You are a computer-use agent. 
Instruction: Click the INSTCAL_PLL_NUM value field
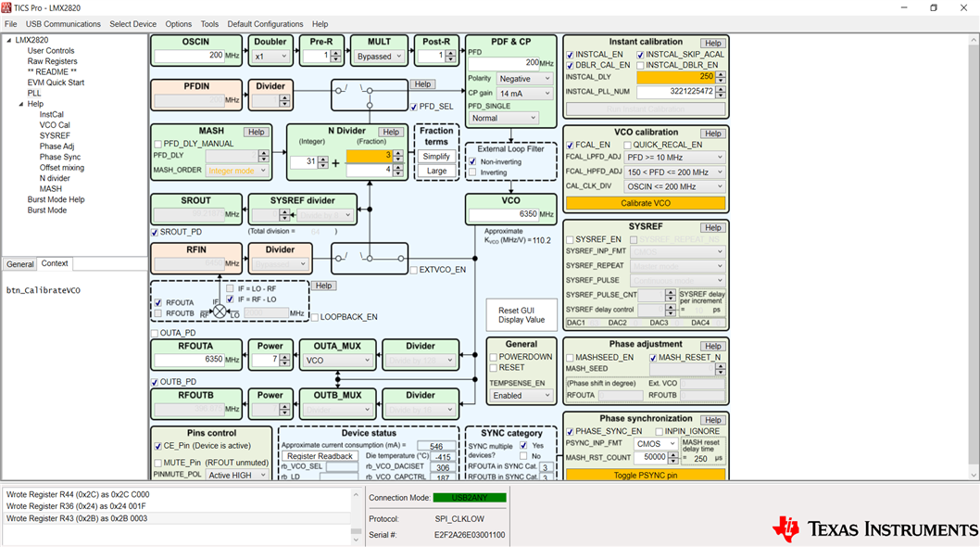(x=675, y=92)
